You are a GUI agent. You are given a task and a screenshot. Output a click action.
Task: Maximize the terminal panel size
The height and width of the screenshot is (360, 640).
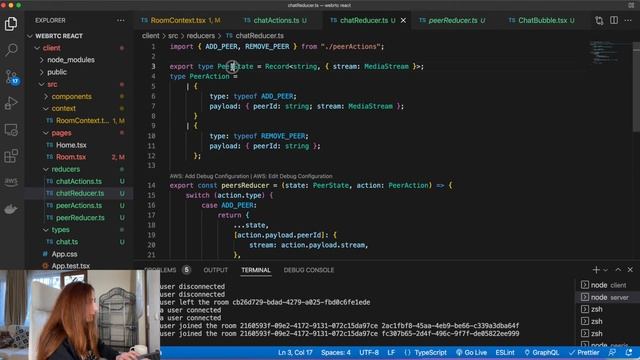click(618, 270)
